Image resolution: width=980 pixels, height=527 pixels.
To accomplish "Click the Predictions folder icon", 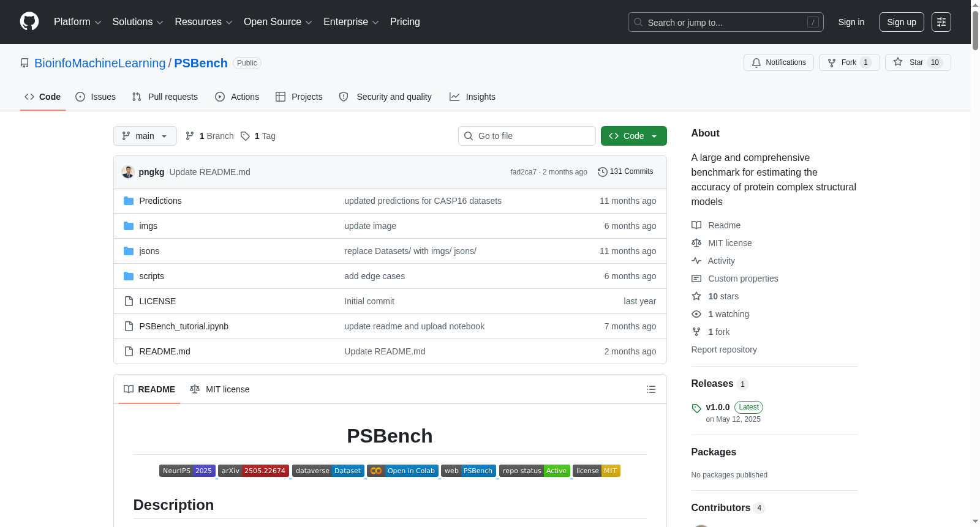I will point(129,201).
